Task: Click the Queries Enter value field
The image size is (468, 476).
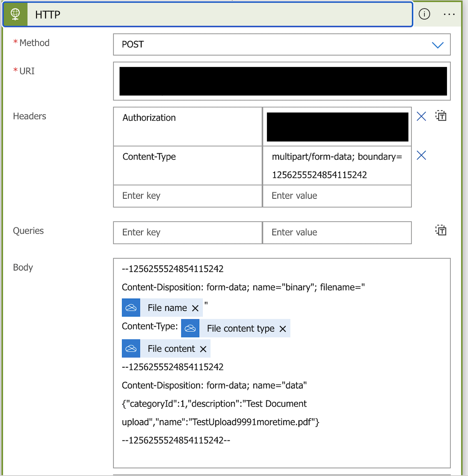Action: 337,233
